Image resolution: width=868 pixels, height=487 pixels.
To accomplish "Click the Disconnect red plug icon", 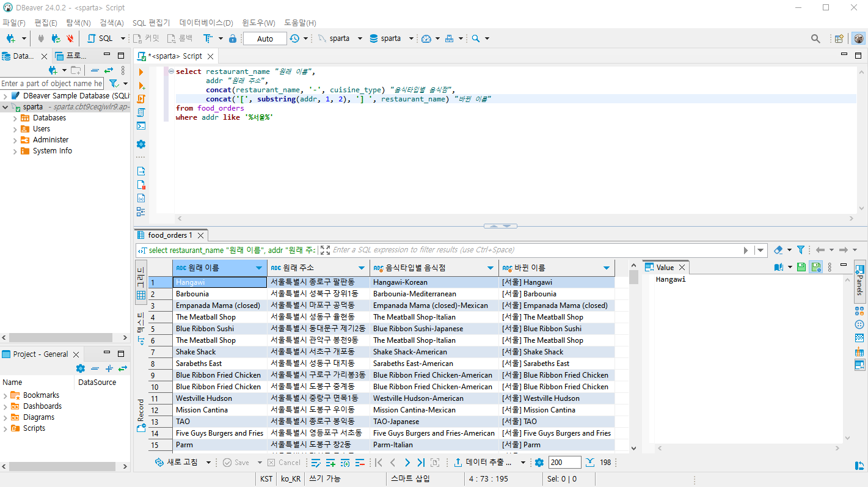I will (70, 38).
